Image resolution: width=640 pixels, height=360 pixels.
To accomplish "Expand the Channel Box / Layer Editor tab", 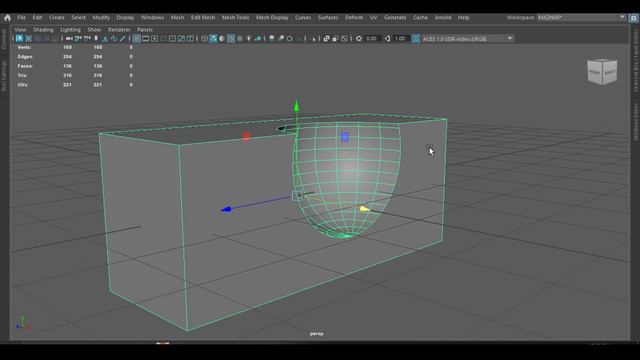I will 636,60.
